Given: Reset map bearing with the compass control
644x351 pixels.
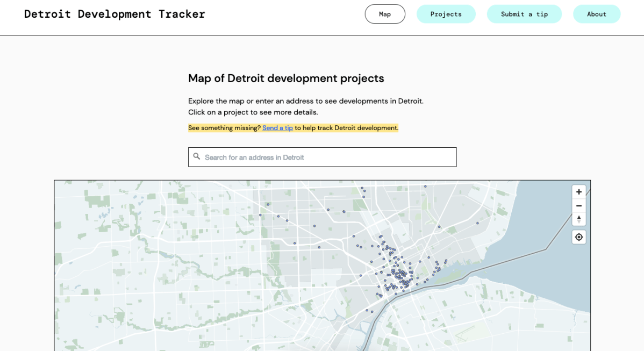Looking at the screenshot, I should pyautogui.click(x=578, y=219).
